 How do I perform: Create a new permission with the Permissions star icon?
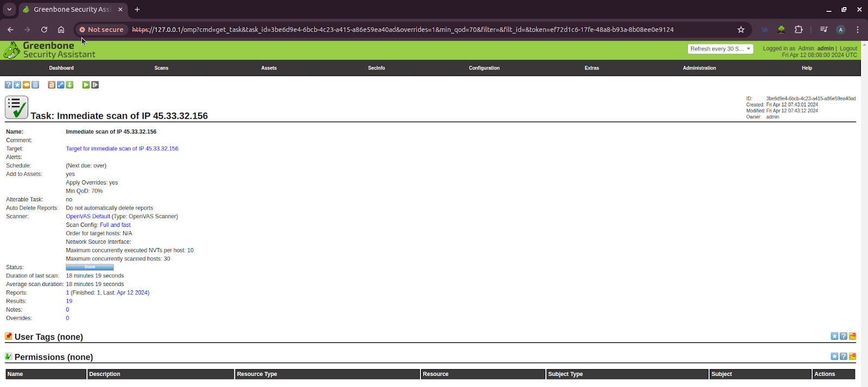point(834,356)
